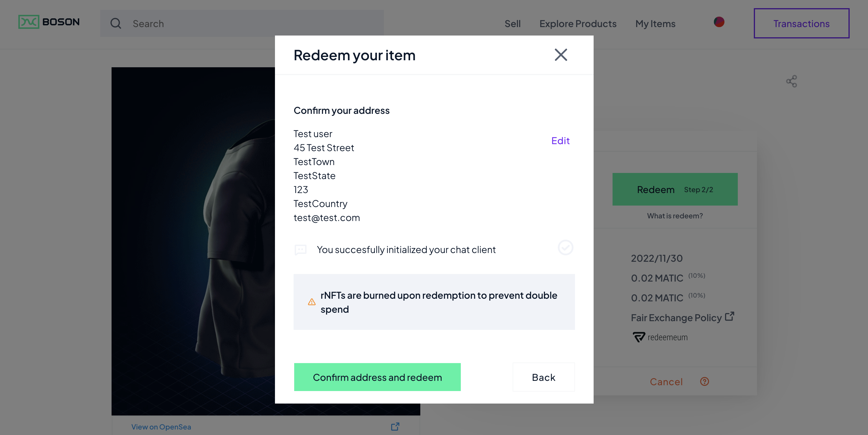The image size is (868, 435).
Task: Click the user avatar circle icon
Action: pyautogui.click(x=719, y=22)
